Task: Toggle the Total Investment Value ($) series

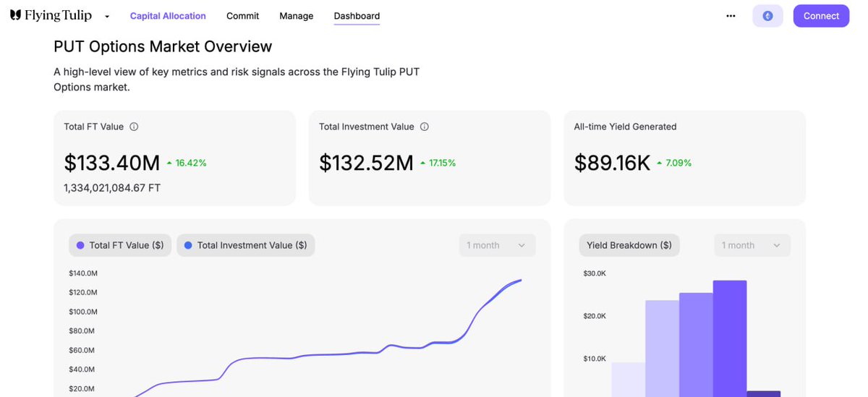Action: pyautogui.click(x=246, y=245)
